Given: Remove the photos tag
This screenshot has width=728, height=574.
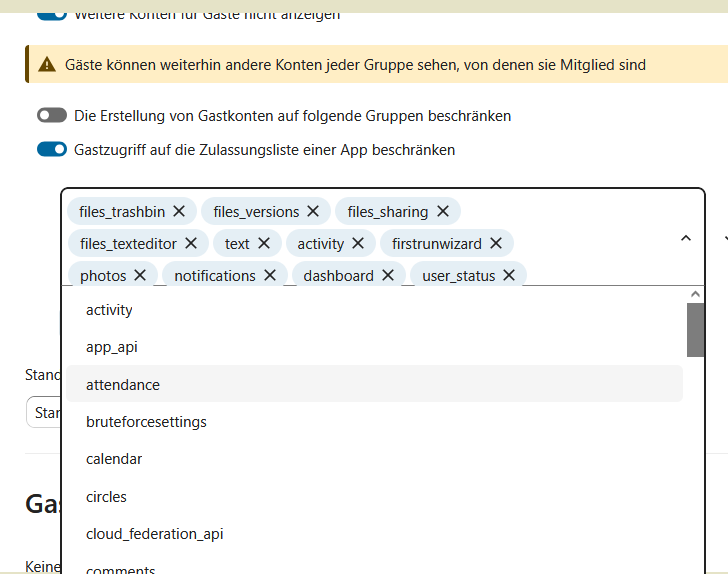Looking at the screenshot, I should (140, 275).
